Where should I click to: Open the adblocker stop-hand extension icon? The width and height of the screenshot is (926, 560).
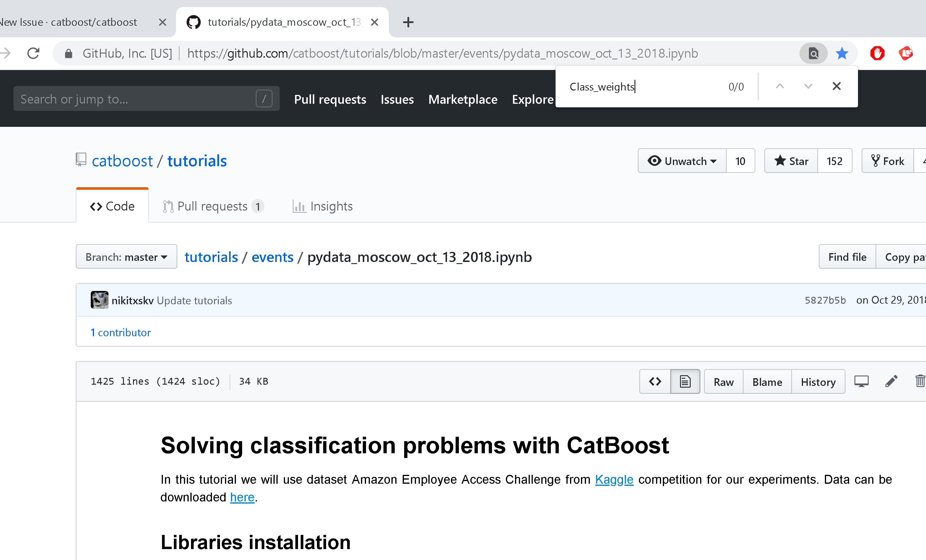tap(877, 53)
